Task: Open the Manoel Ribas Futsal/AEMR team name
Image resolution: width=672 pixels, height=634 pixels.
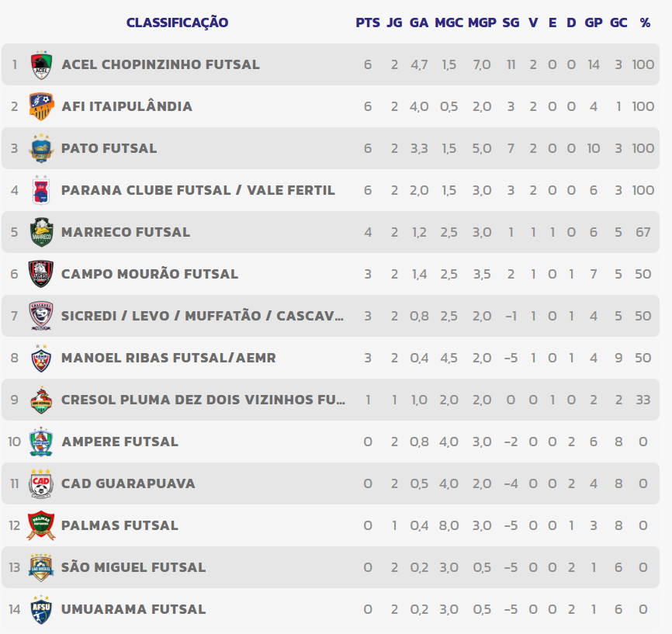Action: point(168,358)
